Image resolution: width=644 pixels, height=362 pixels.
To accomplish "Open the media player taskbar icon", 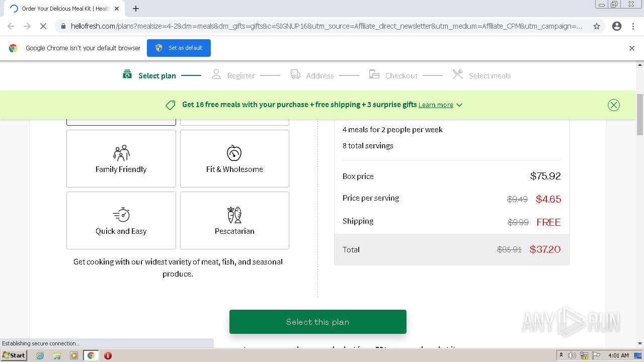I will 74,355.
